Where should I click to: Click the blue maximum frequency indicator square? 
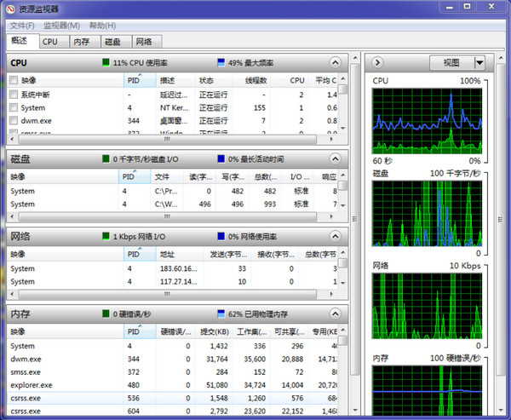[221, 63]
